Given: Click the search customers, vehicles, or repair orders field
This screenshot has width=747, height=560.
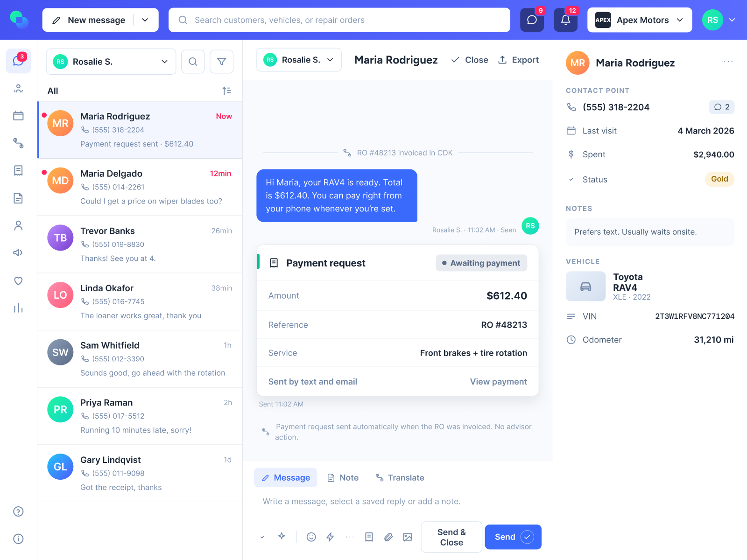Looking at the screenshot, I should [x=339, y=20].
